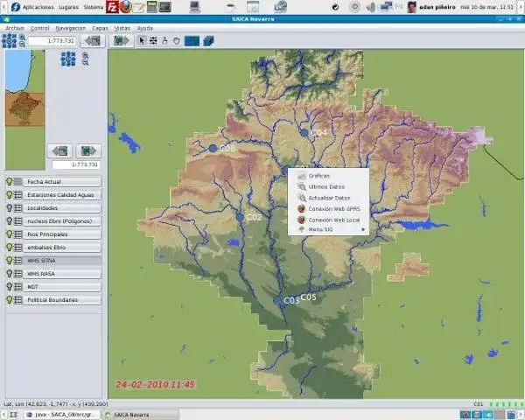Click zoom-in magnifier in the overview panel

point(86,55)
